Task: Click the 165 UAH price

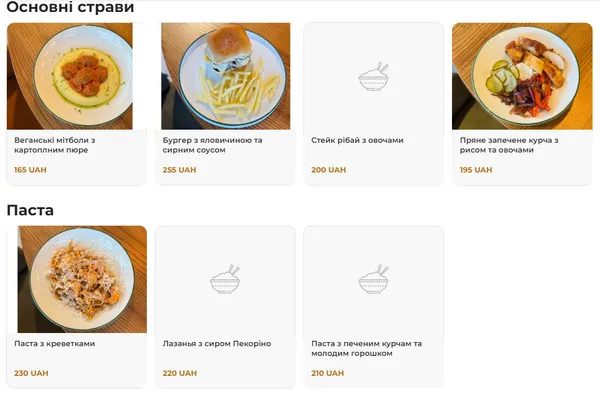Action: click(30, 170)
